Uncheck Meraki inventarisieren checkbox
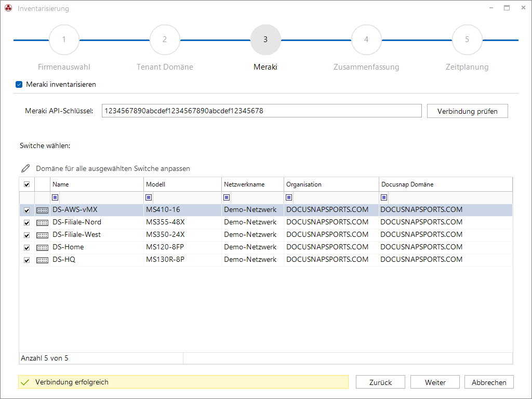The height and width of the screenshot is (399, 532). (x=19, y=85)
